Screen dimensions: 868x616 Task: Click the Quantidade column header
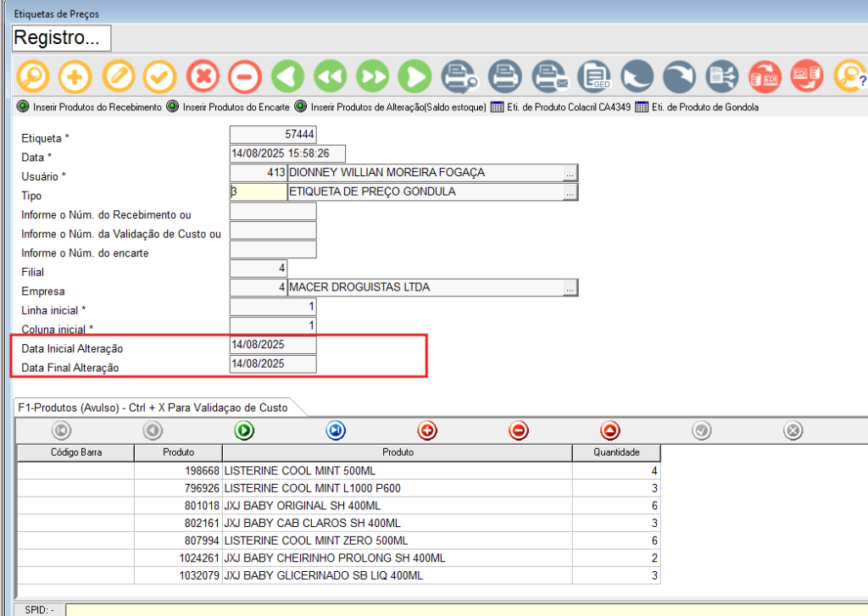click(616, 452)
